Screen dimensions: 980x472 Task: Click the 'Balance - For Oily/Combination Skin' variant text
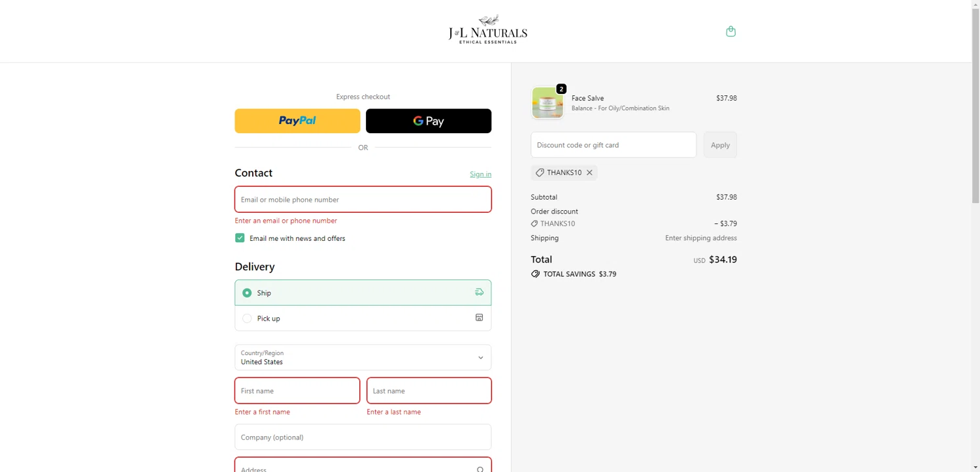pyautogui.click(x=620, y=108)
